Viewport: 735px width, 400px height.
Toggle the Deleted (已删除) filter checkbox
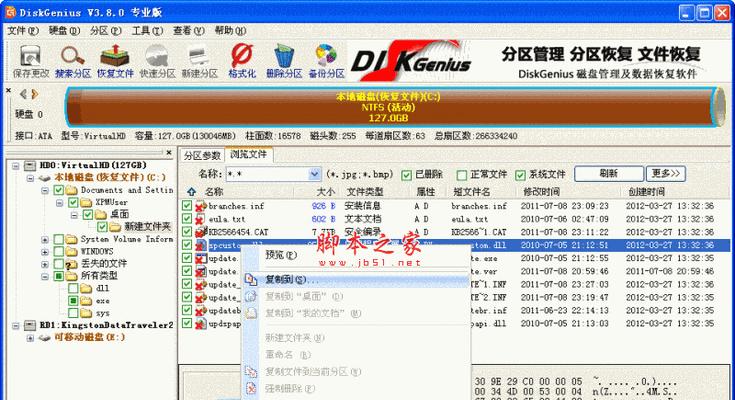pyautogui.click(x=406, y=175)
